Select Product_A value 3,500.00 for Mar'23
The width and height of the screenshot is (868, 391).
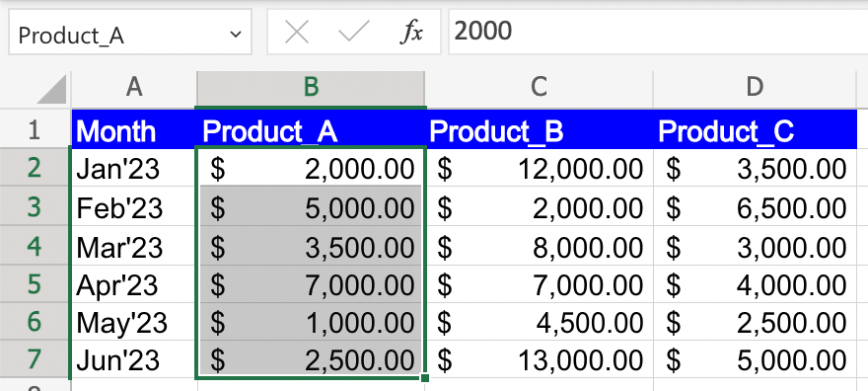(311, 245)
